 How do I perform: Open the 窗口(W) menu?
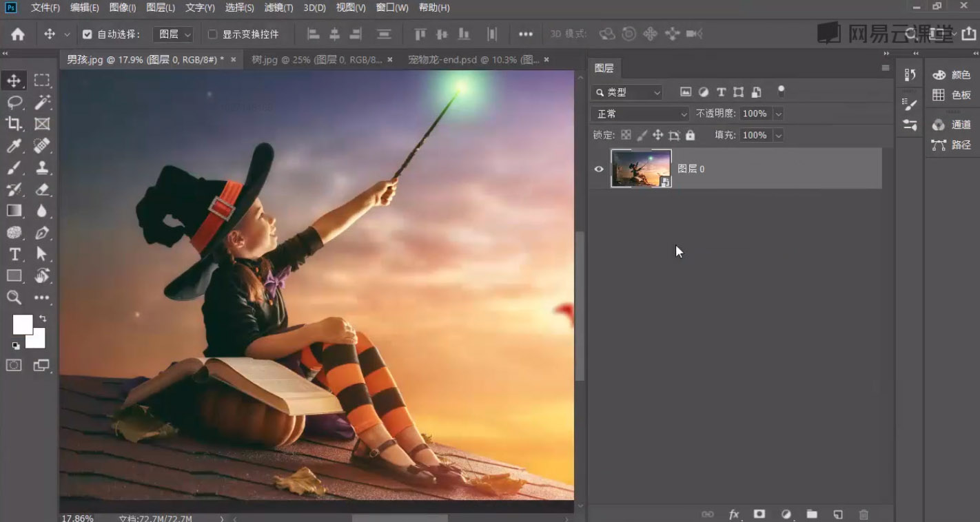[392, 8]
